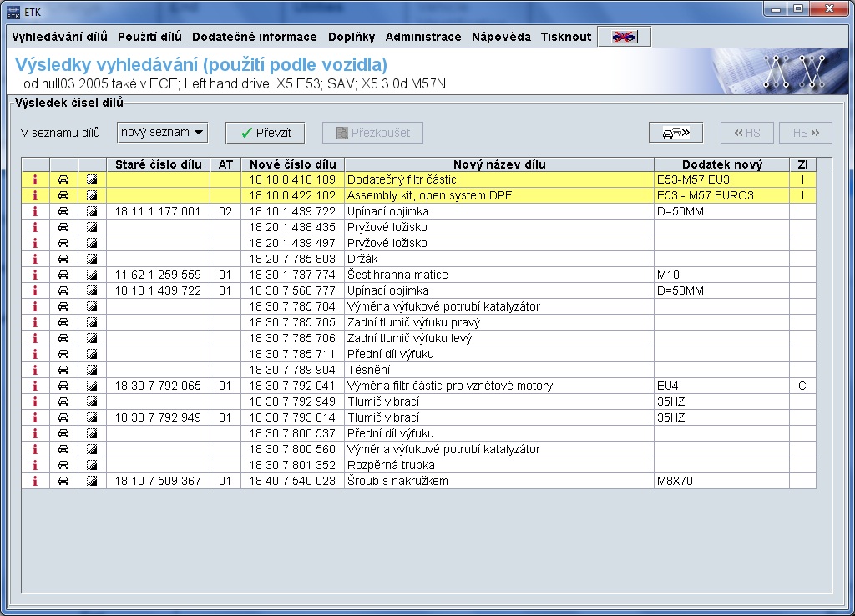Click info icon for Šroub s nákružkem row
855x616 pixels.
(x=35, y=481)
